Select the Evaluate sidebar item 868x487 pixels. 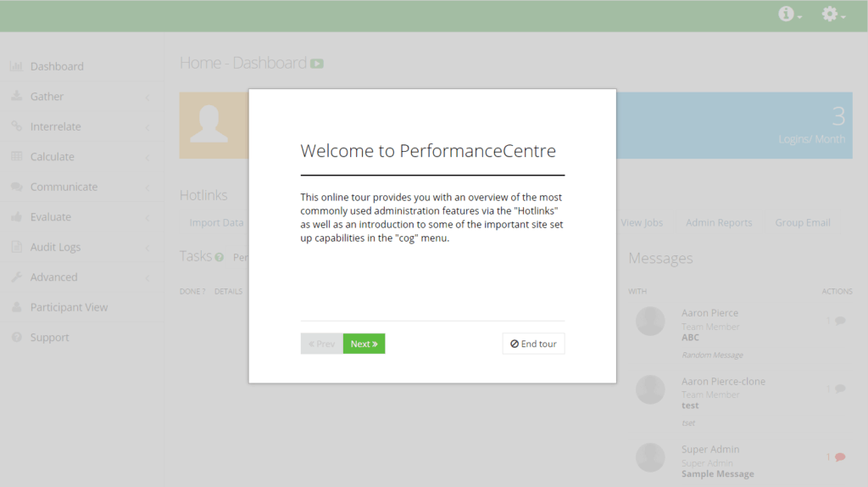[82, 216]
